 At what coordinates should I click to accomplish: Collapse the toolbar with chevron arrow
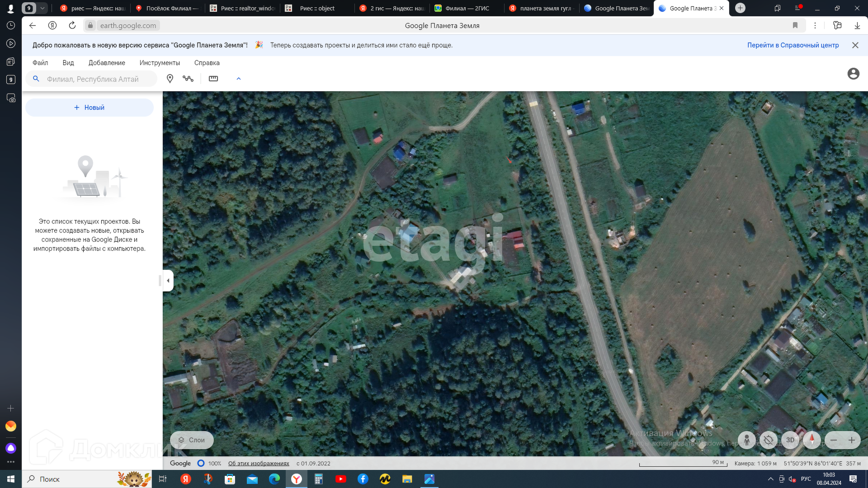[x=239, y=79]
